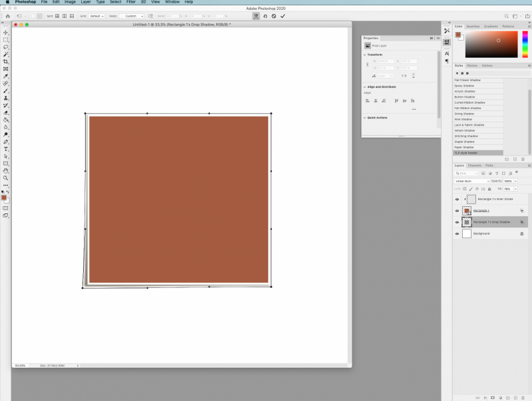Show more align options with ellipsis

(x=414, y=109)
